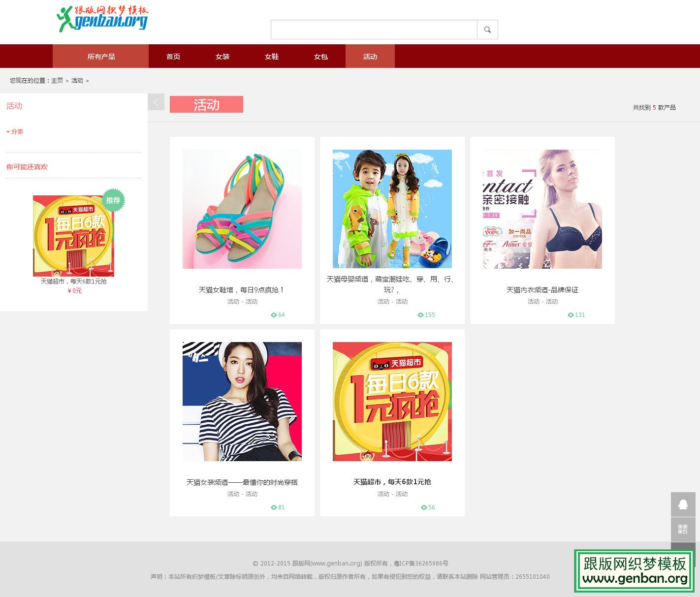Open 天猫内衣频道-品牌保证 product link
This screenshot has width=700, height=597.
coord(542,290)
